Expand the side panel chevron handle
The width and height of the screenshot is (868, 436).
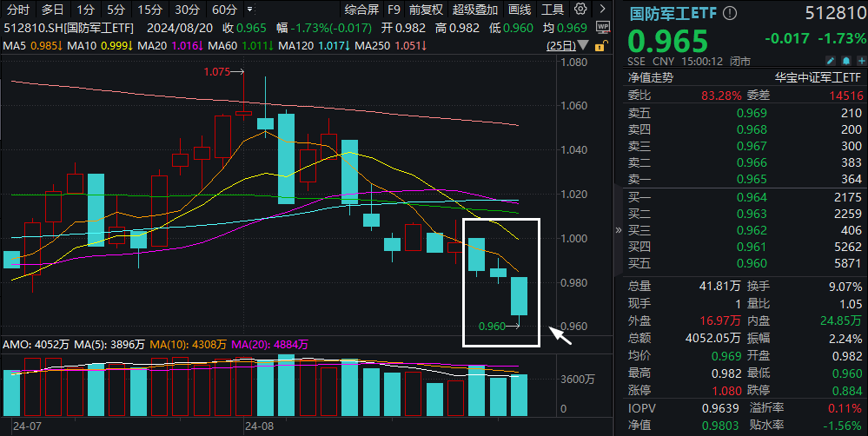pyautogui.click(x=619, y=230)
